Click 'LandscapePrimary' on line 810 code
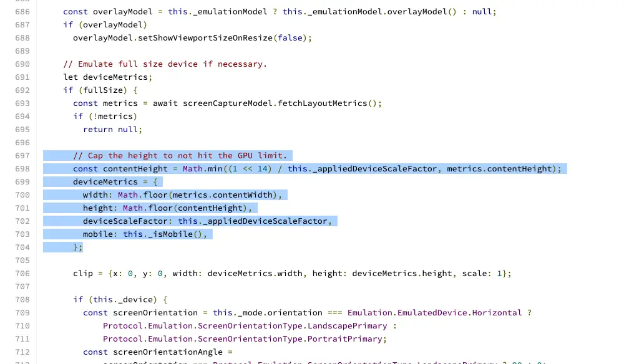Viewport: 624px width, 364px height. point(347,326)
